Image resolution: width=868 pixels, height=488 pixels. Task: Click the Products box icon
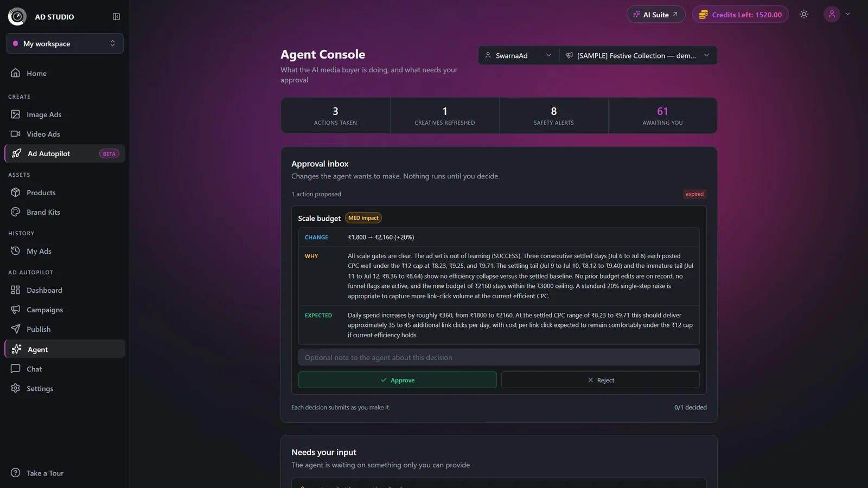click(16, 192)
